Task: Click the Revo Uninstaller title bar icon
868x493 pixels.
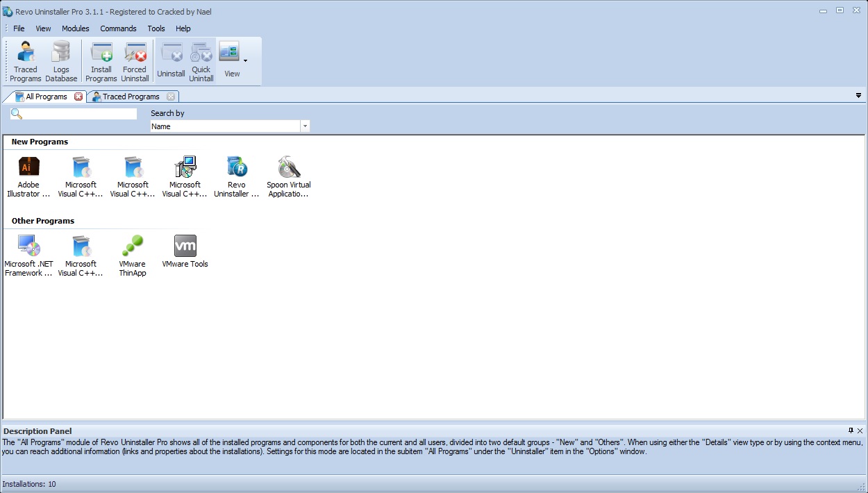Action: point(7,10)
